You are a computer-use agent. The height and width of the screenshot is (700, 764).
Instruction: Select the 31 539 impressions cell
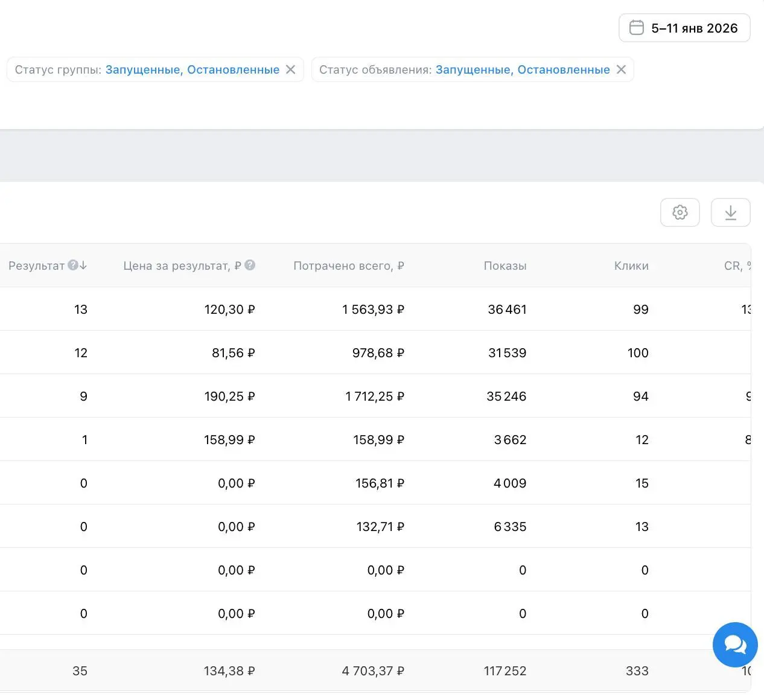pyautogui.click(x=507, y=353)
